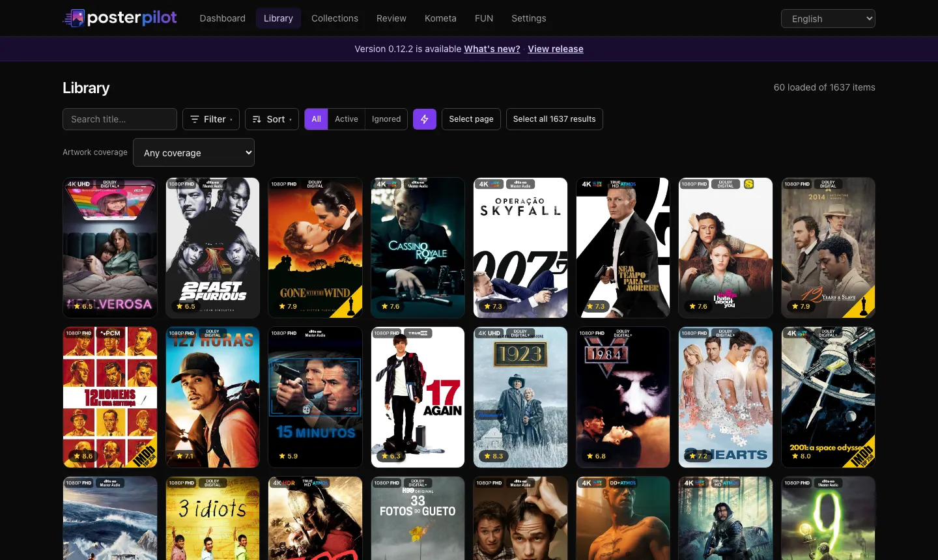The width and height of the screenshot is (938, 560).
Task: Select the All status toggle
Action: click(x=317, y=119)
